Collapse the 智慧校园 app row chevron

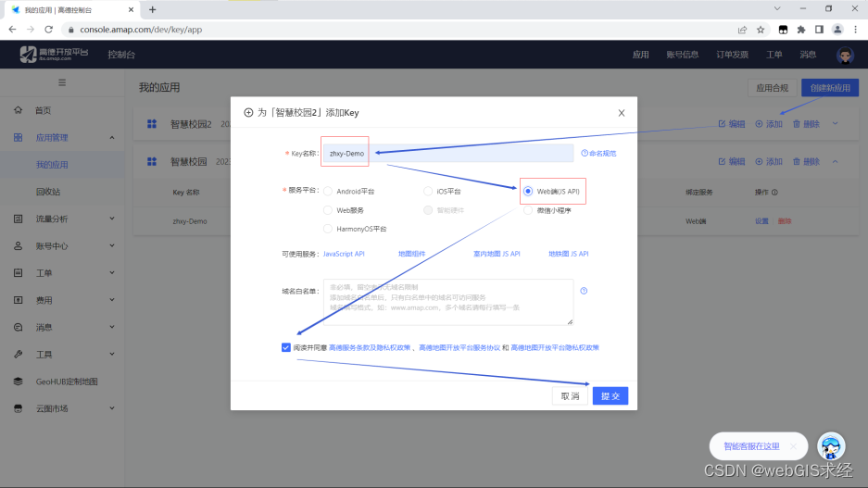[836, 161]
